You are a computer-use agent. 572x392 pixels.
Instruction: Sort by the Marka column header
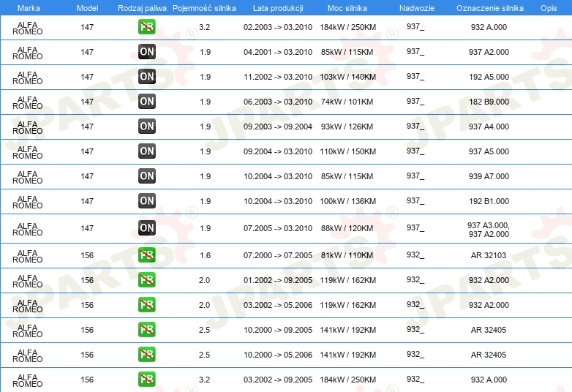tap(29, 8)
